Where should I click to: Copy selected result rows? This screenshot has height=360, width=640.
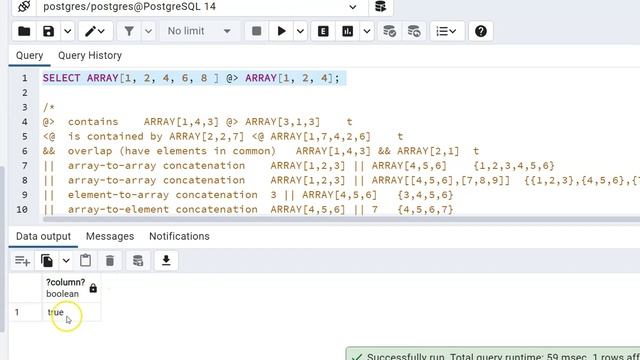[47, 260]
